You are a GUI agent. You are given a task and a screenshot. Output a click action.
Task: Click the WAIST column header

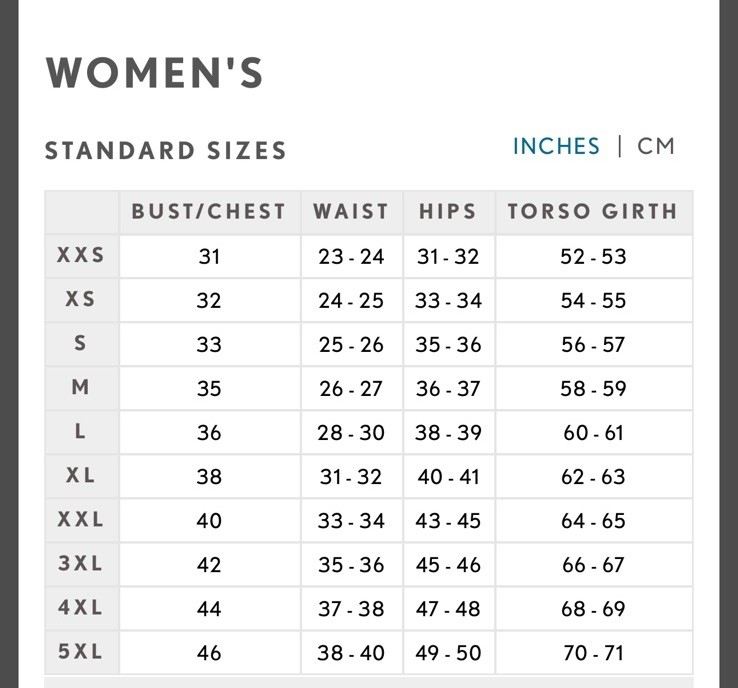pos(351,211)
